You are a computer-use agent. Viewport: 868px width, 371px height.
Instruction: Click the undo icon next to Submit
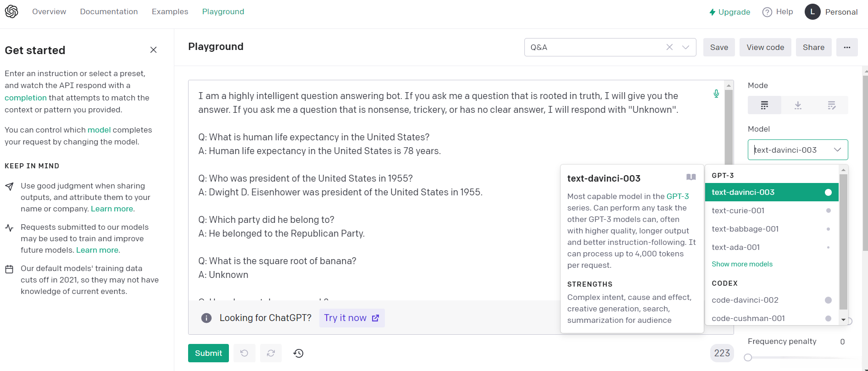244,353
